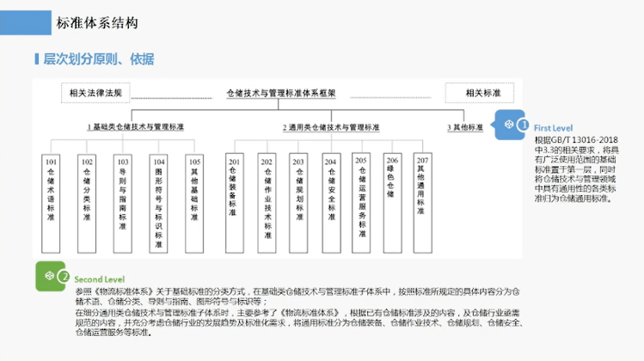644x361 pixels.
Task: Click the Second Level label text
Action: (x=100, y=279)
